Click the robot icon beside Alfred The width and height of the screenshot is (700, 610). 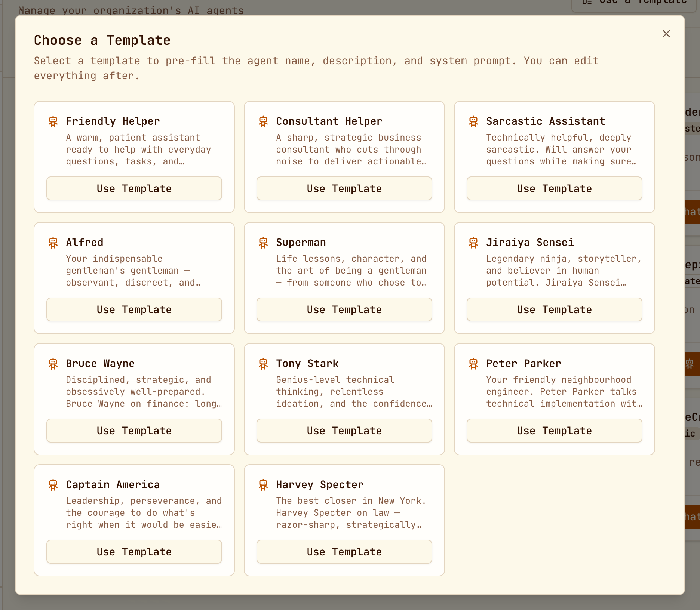tap(53, 243)
